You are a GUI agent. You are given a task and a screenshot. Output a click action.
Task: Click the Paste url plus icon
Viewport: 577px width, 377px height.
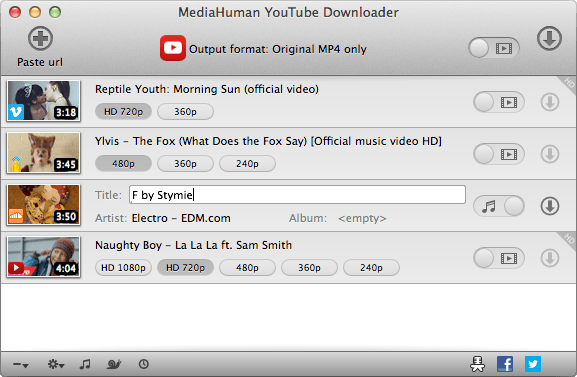(40, 38)
